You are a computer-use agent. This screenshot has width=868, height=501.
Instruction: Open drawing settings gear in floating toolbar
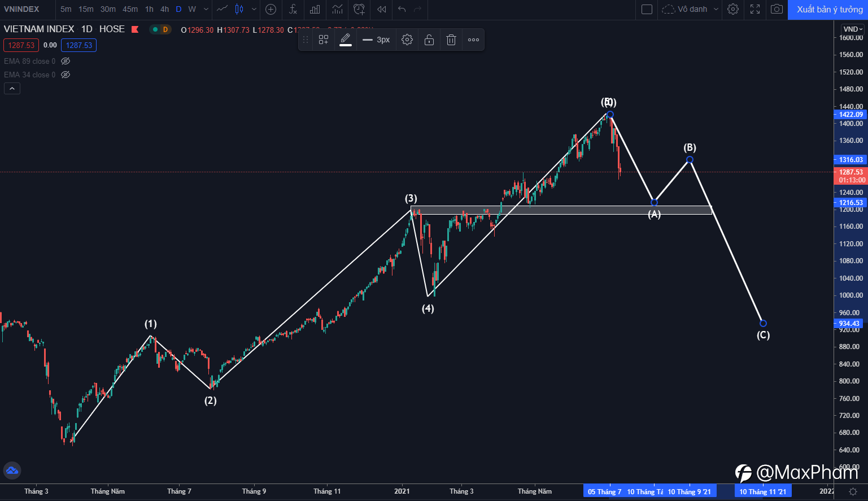tap(407, 40)
